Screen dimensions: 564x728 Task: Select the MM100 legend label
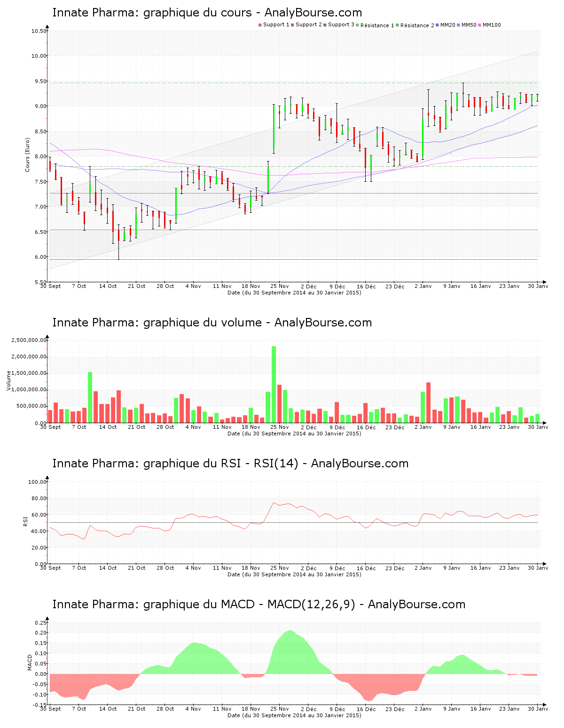[x=492, y=25]
